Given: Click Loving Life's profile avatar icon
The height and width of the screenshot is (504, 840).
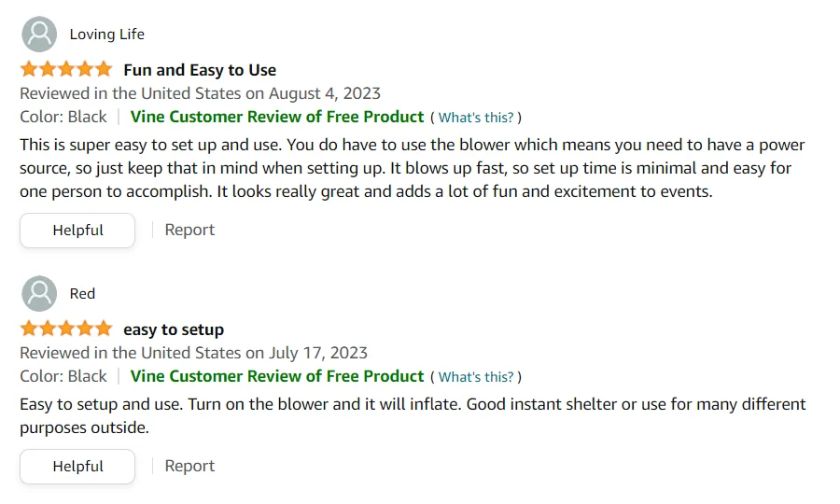Looking at the screenshot, I should 38,35.
